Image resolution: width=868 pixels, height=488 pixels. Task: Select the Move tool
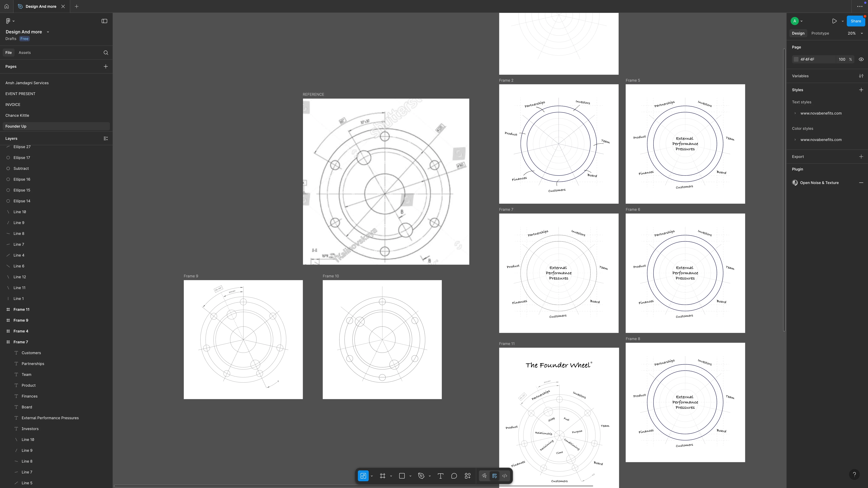pyautogui.click(x=363, y=476)
